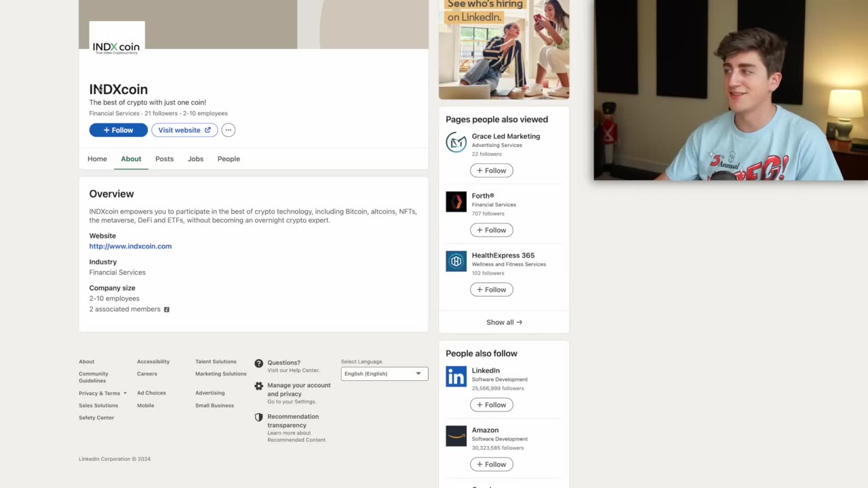Screen dimensions: 868x488
Task: Click the webcam video overlay
Action: (731, 90)
